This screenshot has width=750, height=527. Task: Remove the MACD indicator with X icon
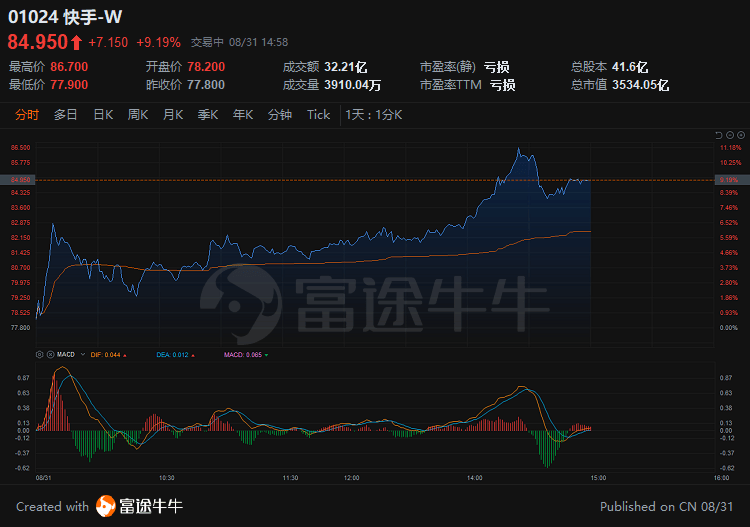click(50, 354)
